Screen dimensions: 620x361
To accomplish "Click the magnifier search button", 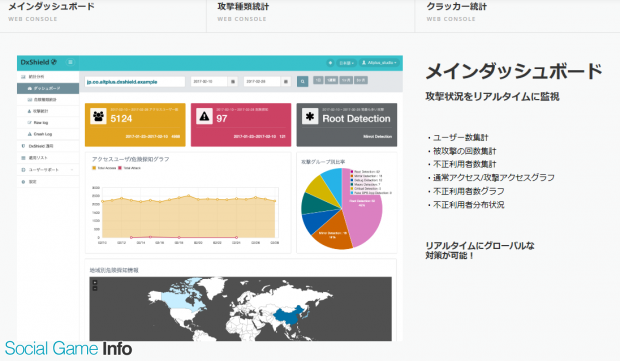I will 302,82.
